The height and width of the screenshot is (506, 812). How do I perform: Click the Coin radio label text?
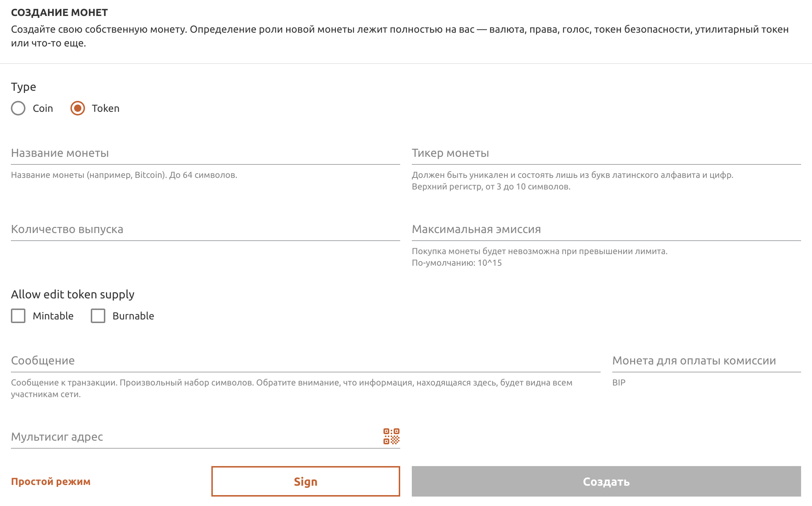(x=43, y=108)
